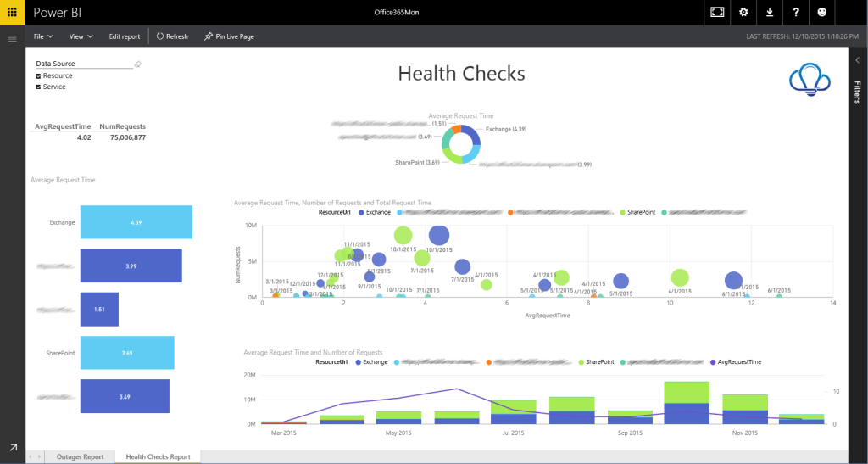The width and height of the screenshot is (868, 464).
Task: Open the View dropdown menu
Action: (81, 36)
